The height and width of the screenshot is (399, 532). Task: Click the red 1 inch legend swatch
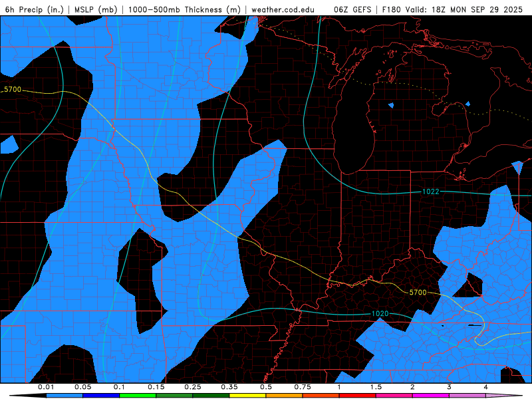(x=358, y=396)
